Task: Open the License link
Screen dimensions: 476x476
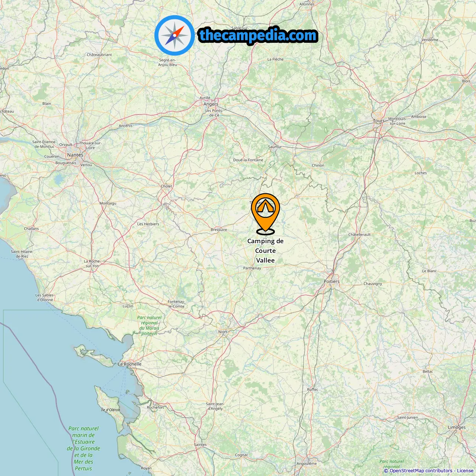Action: 465,471
